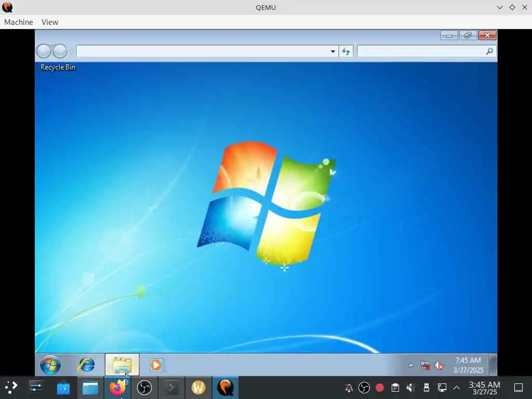Open Windows Media Player taskbar icon

pos(156,365)
